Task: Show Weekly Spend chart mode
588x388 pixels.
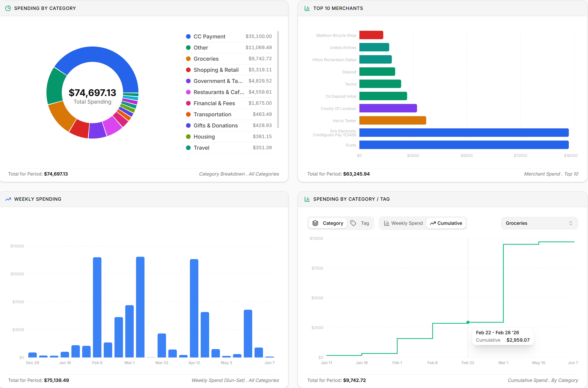Action: (403, 223)
